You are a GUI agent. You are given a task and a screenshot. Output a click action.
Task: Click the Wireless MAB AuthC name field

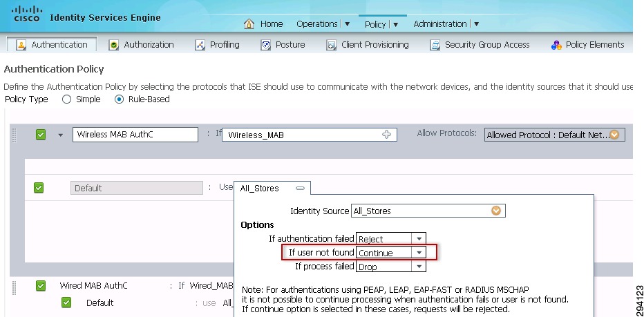pos(135,134)
